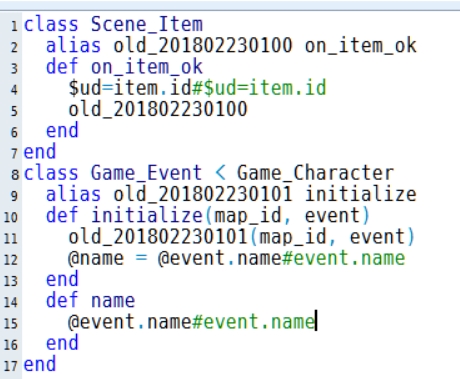Click '@name = @event.name' on line 12
The width and height of the screenshot is (460, 379).
click(x=175, y=258)
